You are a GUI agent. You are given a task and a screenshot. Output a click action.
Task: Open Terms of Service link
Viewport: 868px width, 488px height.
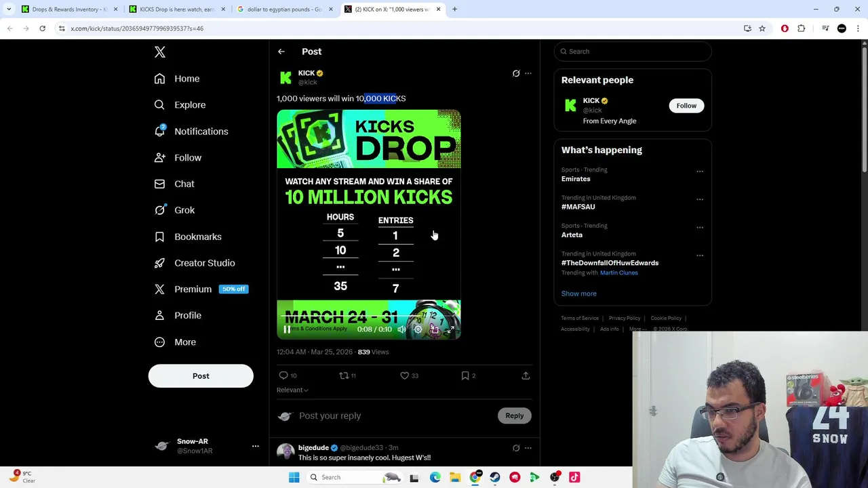point(580,319)
